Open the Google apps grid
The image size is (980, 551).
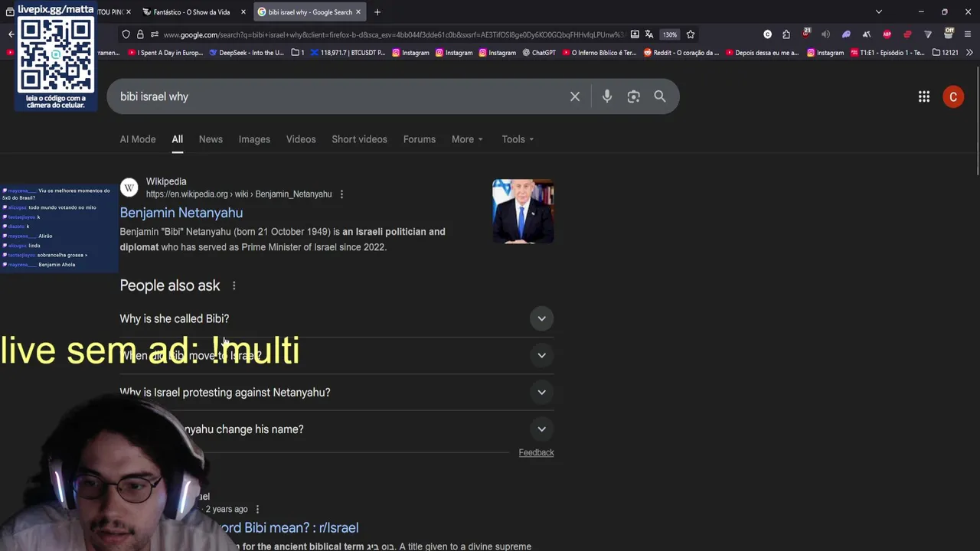(x=924, y=96)
